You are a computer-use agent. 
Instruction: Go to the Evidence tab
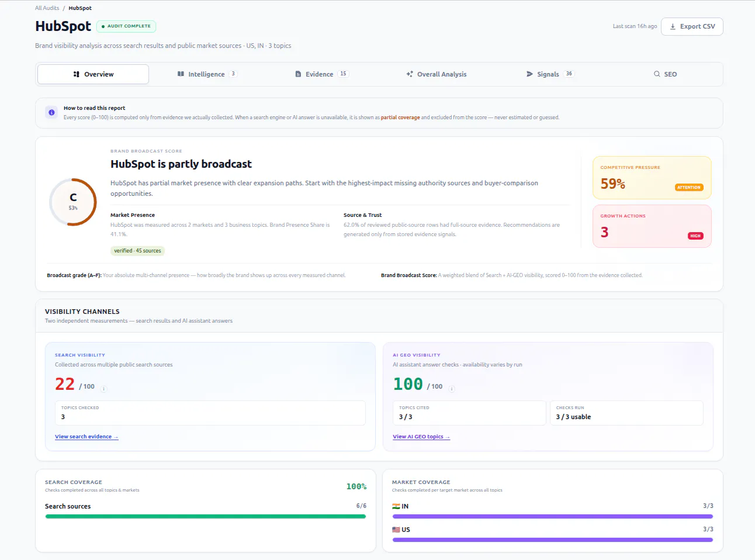321,74
